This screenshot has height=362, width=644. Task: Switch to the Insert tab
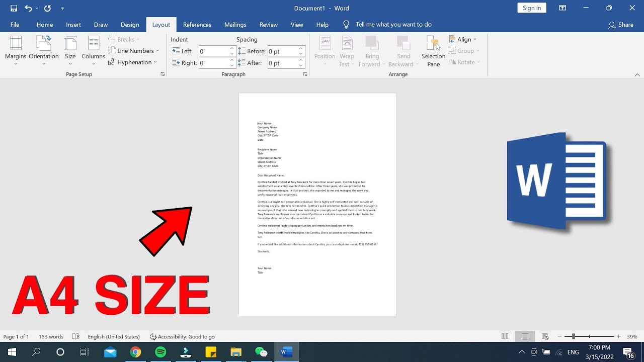coord(73,25)
